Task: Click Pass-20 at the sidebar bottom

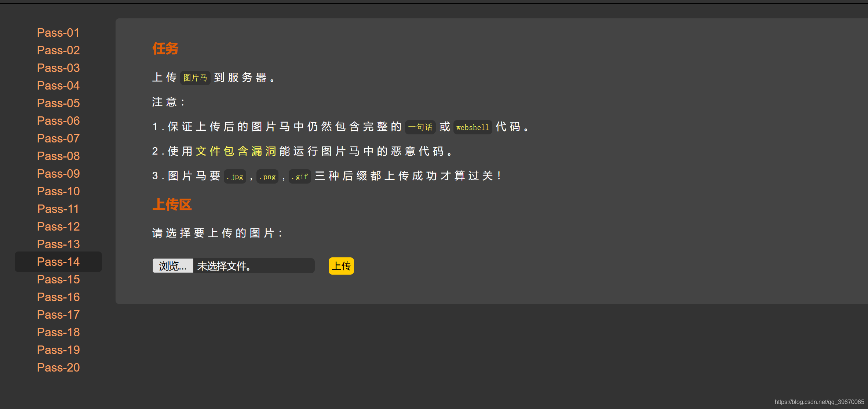Action: click(58, 368)
